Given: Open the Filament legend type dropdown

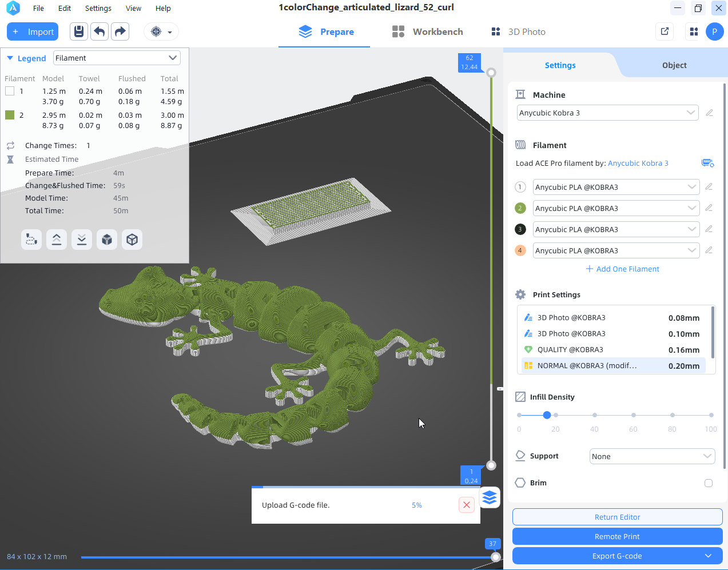Looking at the screenshot, I should [x=117, y=58].
